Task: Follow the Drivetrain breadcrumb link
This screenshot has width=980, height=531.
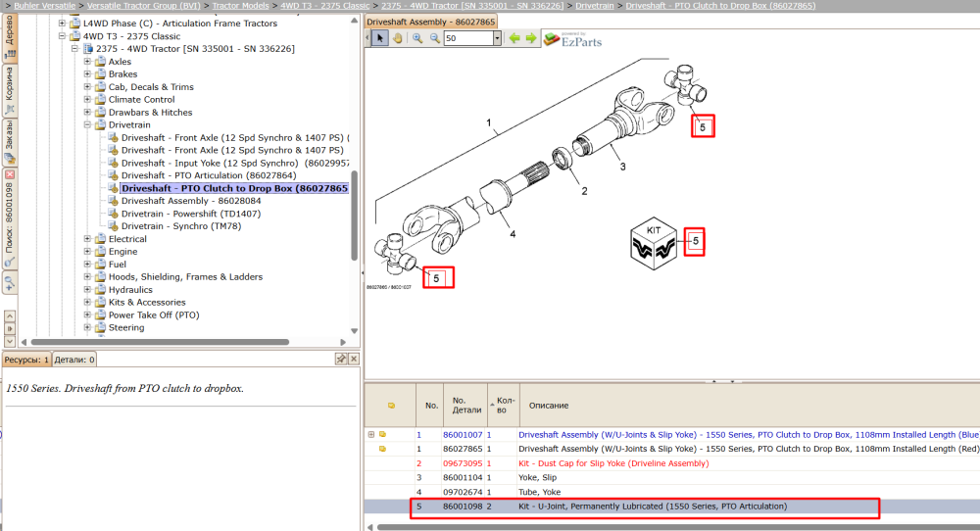Action: coord(595,6)
